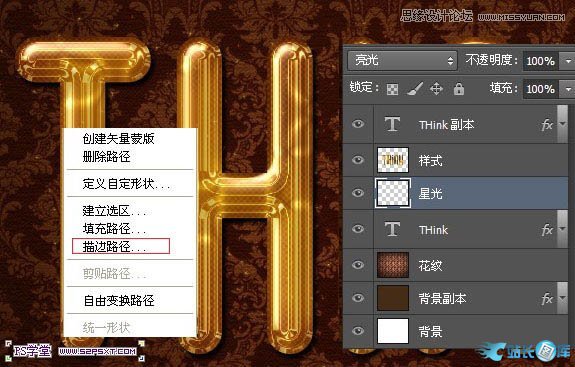This screenshot has height=367, width=575.
Task: Click the lock image pixels brush icon
Action: [x=415, y=89]
